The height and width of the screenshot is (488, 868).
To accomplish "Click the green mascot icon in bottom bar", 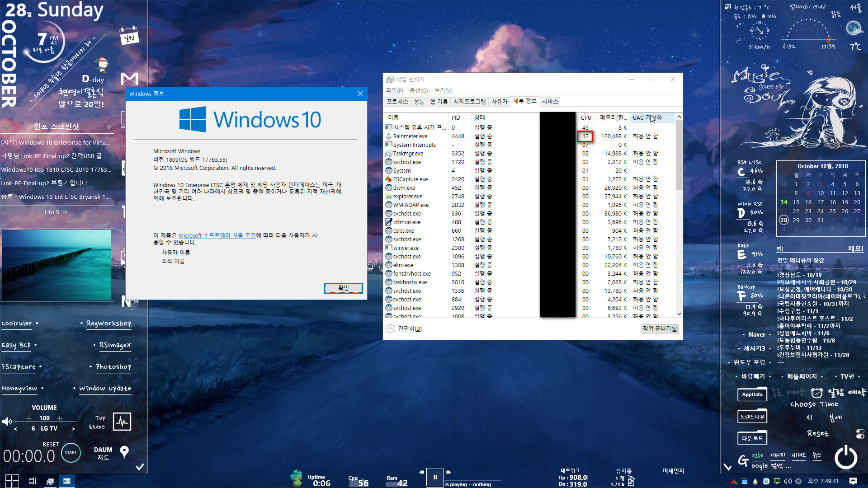I will pyautogui.click(x=297, y=478).
